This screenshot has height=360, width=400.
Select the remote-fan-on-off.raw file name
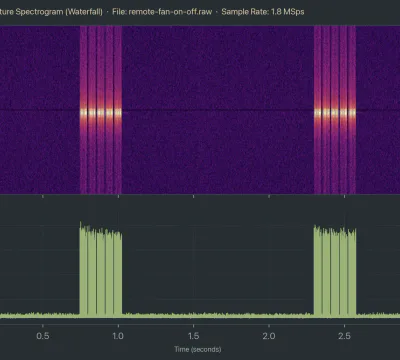[x=170, y=12]
